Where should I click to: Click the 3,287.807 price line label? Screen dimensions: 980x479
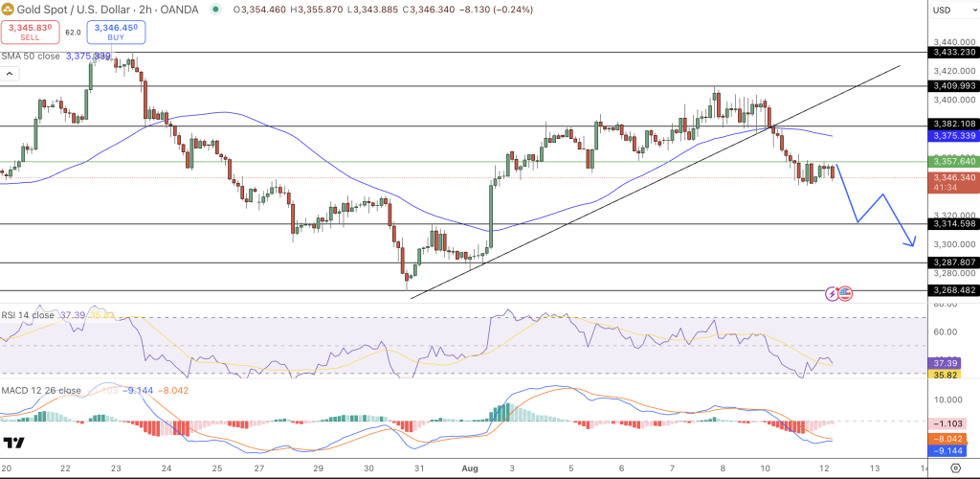click(x=953, y=262)
